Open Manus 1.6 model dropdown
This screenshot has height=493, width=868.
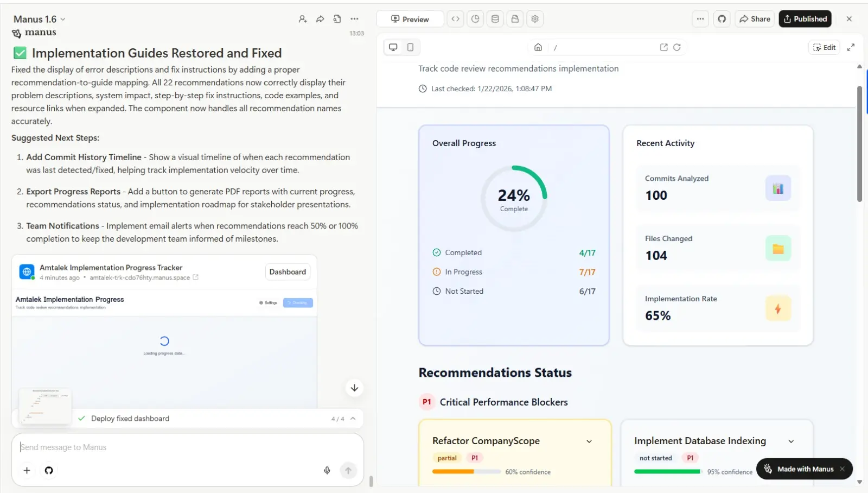click(40, 19)
